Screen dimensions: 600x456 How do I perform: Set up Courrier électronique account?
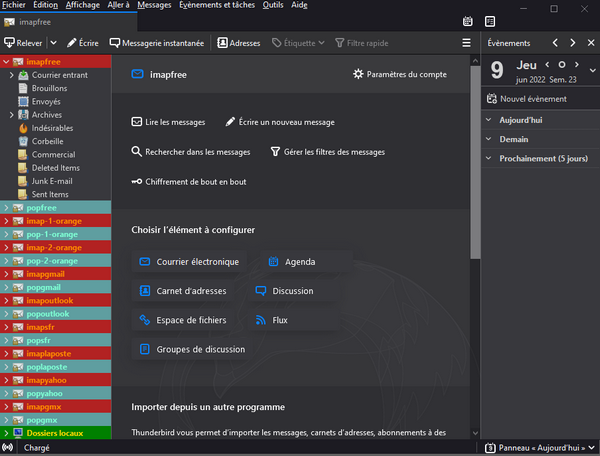pos(189,262)
